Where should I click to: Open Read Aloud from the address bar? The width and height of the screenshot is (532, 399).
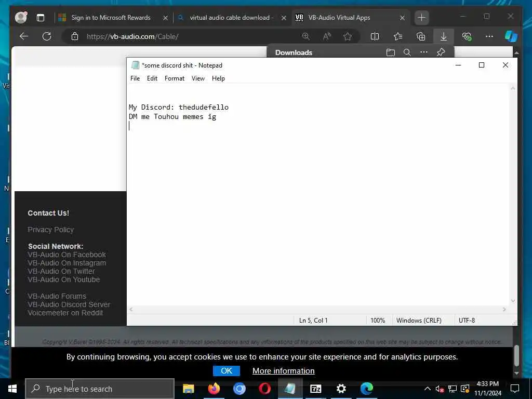327,36
